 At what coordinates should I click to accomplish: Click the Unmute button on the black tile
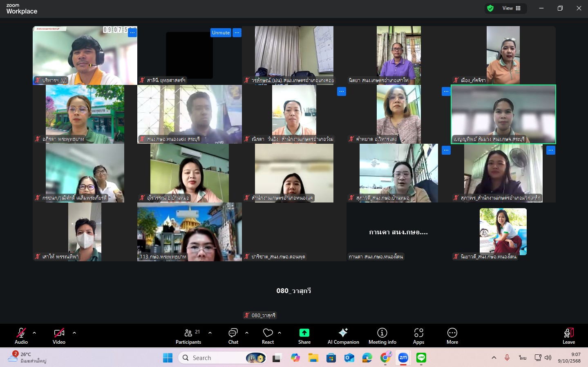pyautogui.click(x=221, y=33)
